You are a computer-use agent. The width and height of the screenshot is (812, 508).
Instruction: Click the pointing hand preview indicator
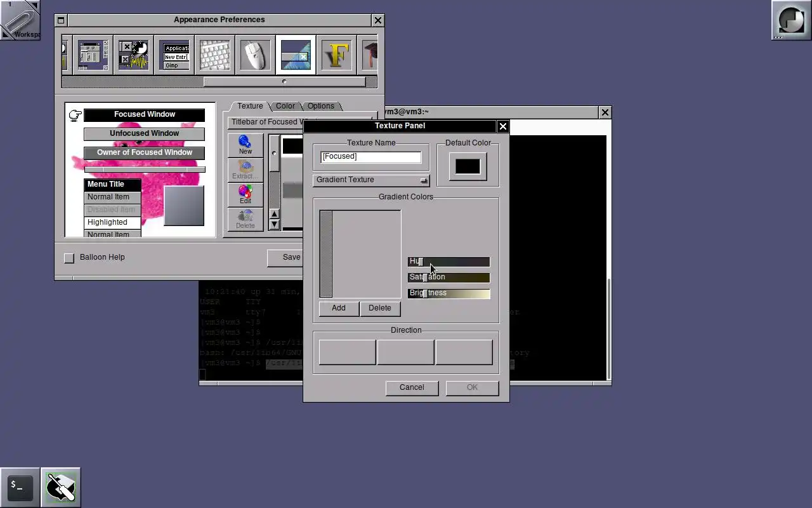pos(75,115)
